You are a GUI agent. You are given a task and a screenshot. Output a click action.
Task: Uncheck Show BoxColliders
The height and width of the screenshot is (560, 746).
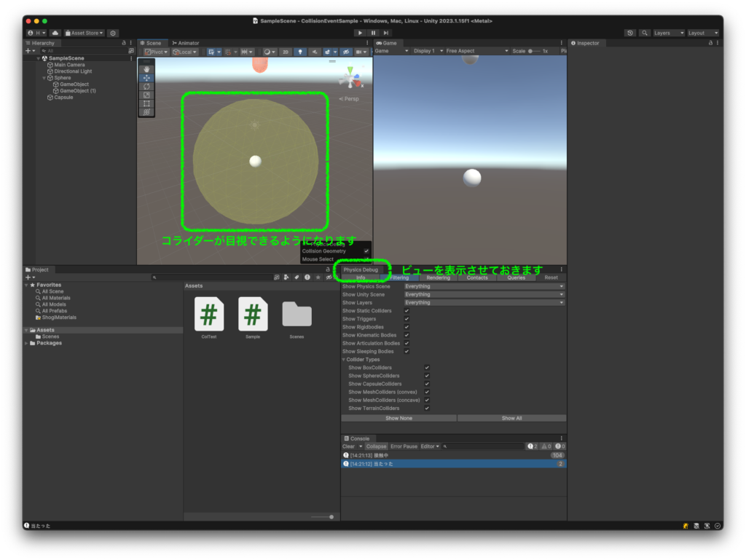pyautogui.click(x=427, y=368)
